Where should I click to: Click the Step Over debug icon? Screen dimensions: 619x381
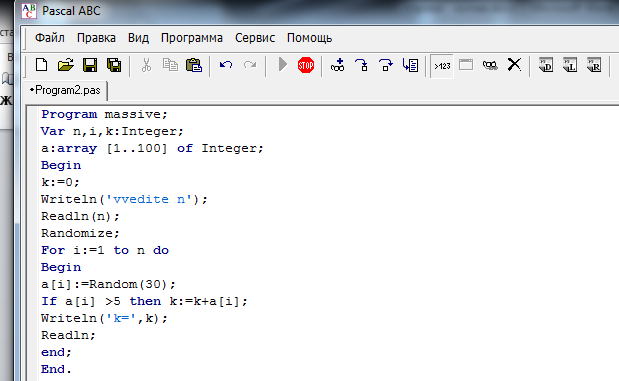click(x=386, y=65)
